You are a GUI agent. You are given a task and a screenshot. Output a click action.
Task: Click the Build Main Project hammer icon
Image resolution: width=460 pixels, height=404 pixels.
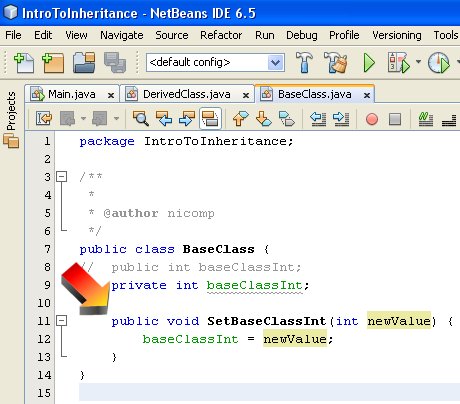(304, 62)
